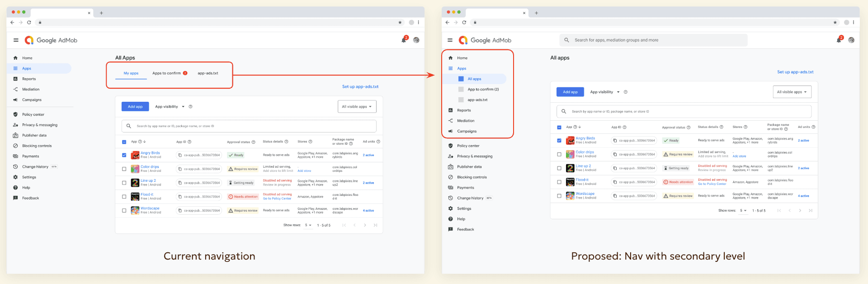
Task: Click the notifications bell in the right window
Action: 839,40
